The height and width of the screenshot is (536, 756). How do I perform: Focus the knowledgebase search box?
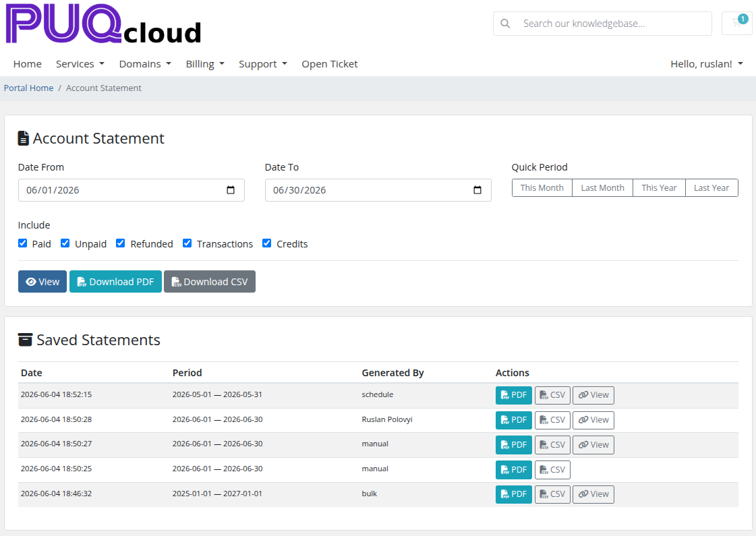603,24
